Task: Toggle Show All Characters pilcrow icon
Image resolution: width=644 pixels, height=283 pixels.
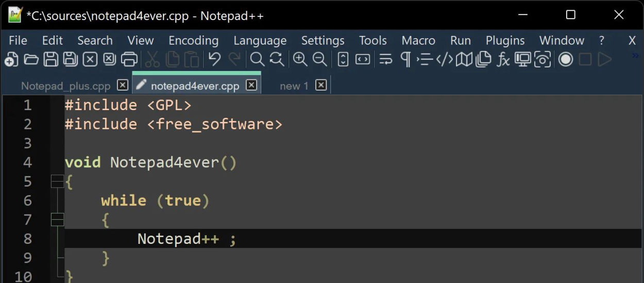Action: point(405,60)
